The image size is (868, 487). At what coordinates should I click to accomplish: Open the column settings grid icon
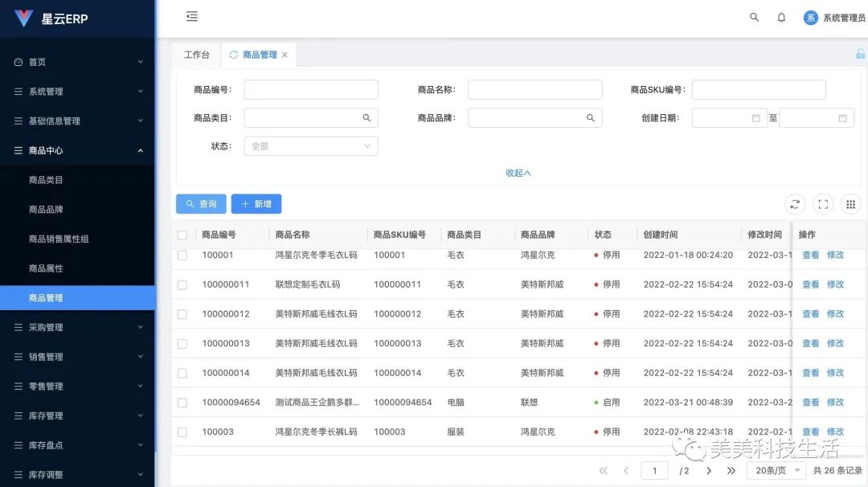point(850,203)
